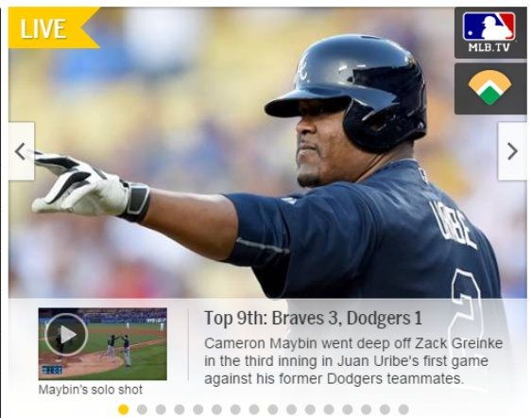Click the yellow LIVE banner
Viewport: 532px width, 418px height.
(x=51, y=28)
